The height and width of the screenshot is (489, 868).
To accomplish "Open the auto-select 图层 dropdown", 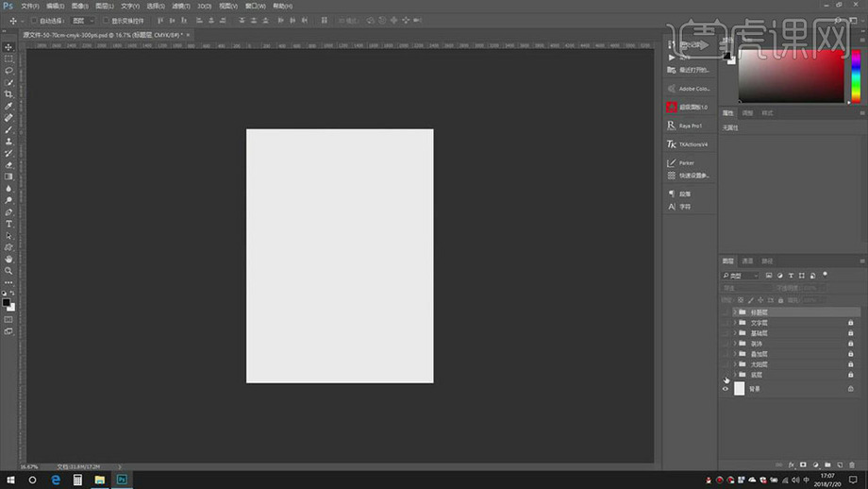I will (x=83, y=21).
